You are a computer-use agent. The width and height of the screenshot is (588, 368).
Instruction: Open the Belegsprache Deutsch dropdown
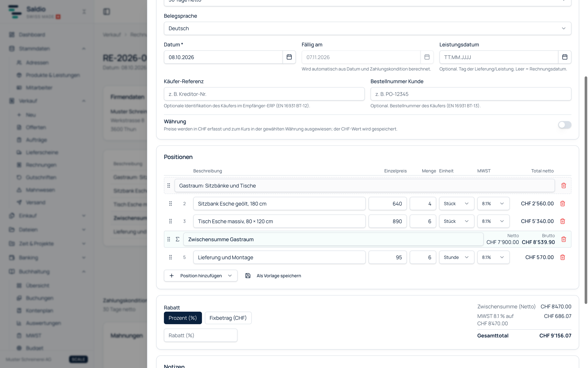point(367,28)
